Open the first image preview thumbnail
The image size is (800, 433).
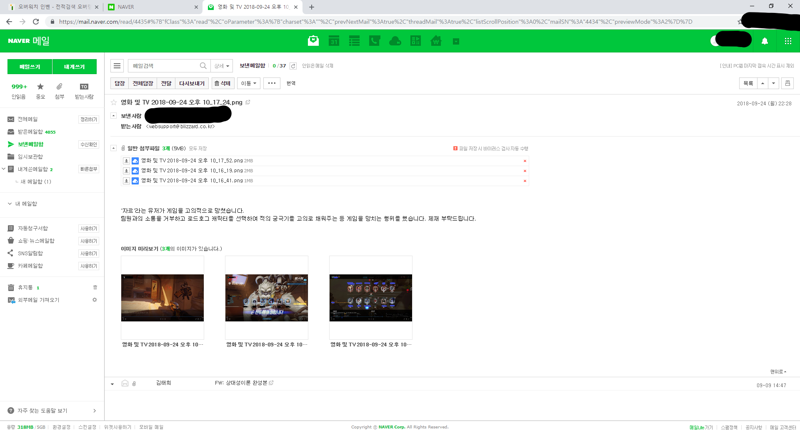point(162,298)
